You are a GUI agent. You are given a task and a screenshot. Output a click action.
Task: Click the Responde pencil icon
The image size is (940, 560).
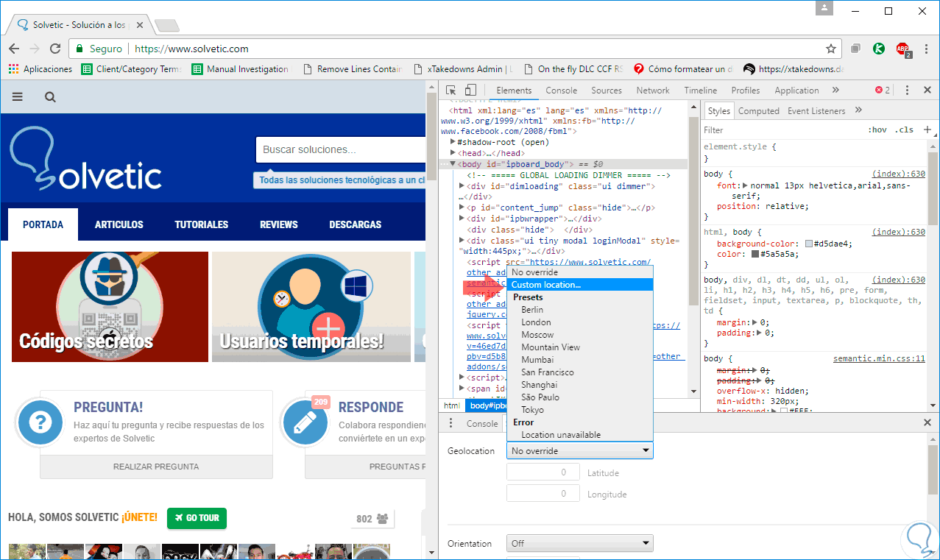point(305,423)
